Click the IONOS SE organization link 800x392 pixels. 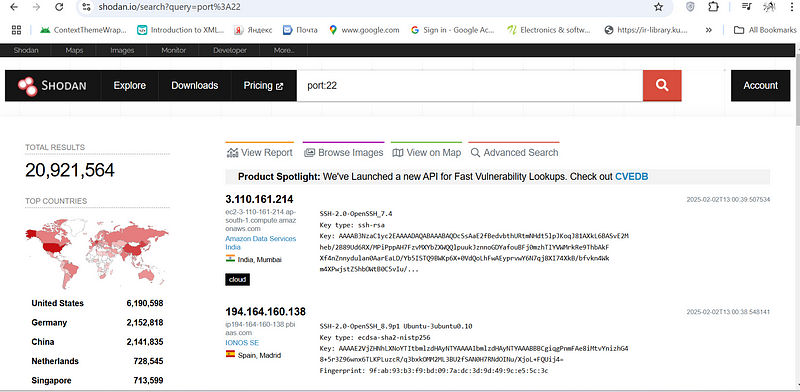click(243, 342)
